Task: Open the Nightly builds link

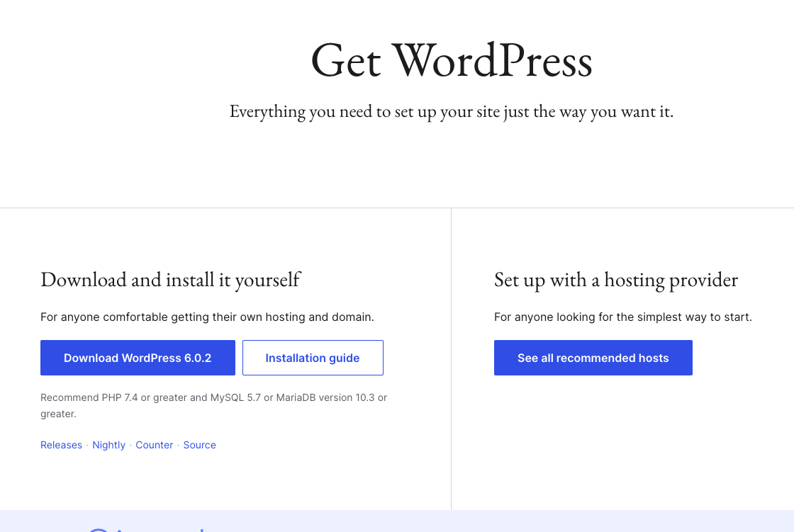Action: click(x=109, y=445)
